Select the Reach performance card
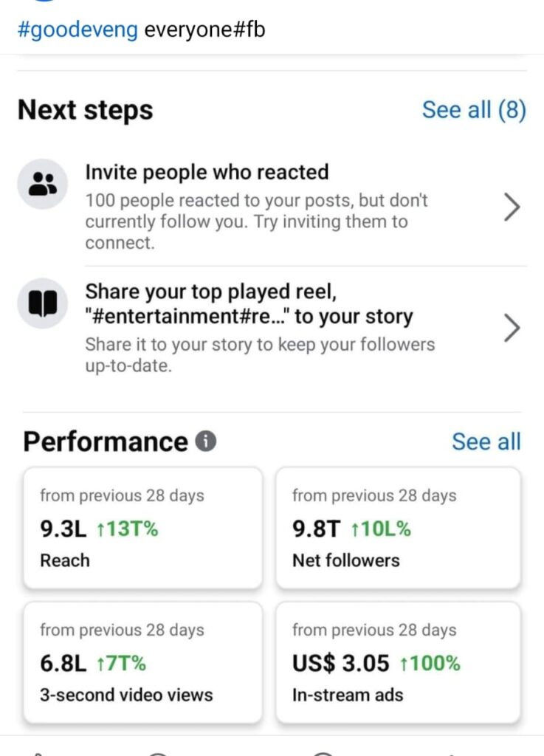The image size is (544, 756). coord(142,528)
